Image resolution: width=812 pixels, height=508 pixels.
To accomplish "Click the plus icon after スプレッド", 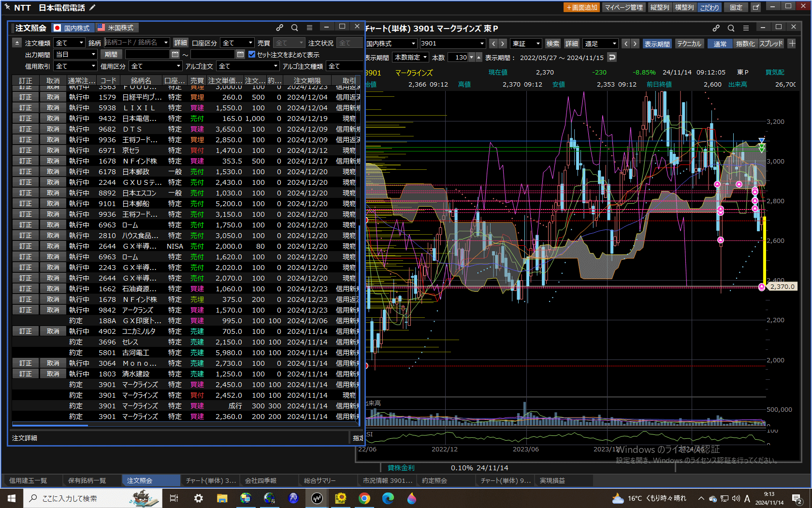I will (x=792, y=44).
